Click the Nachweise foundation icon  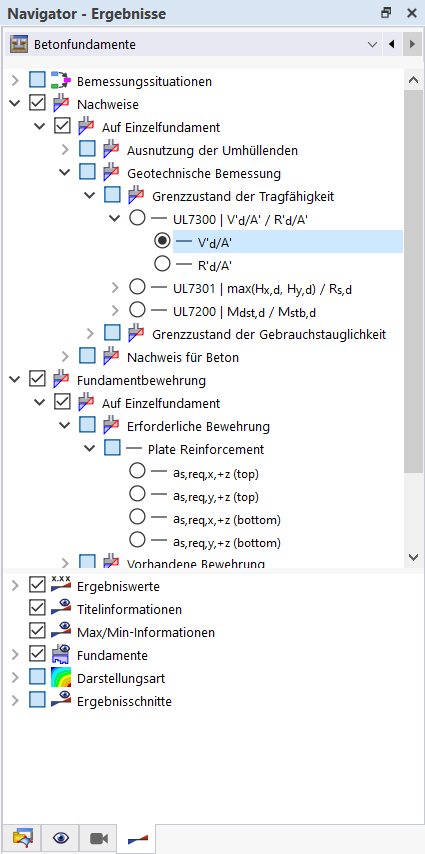(61, 103)
